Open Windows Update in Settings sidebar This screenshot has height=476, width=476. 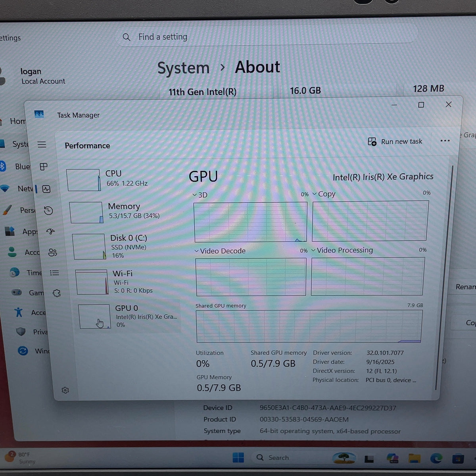(x=33, y=351)
